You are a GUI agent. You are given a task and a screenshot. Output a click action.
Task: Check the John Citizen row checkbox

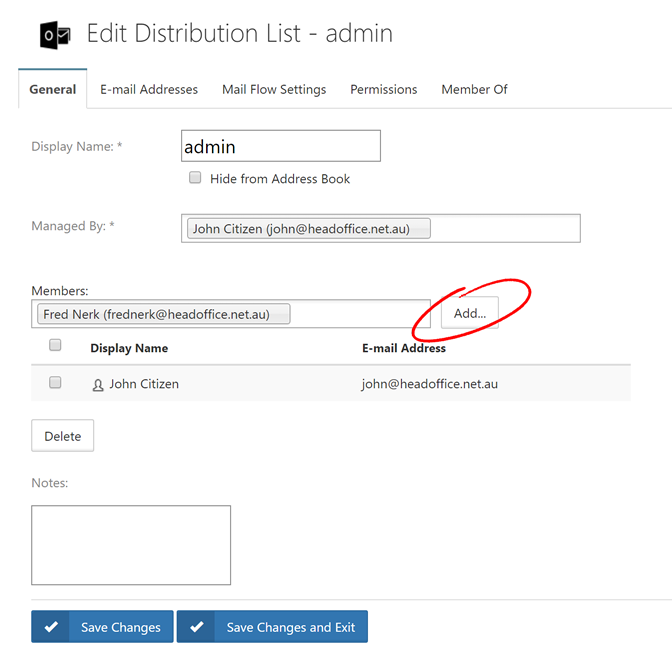click(55, 382)
